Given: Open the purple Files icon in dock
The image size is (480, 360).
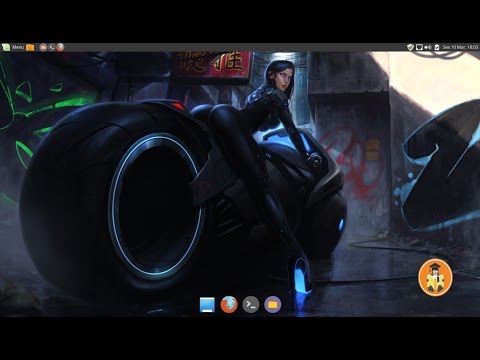Looking at the screenshot, I should 273,304.
